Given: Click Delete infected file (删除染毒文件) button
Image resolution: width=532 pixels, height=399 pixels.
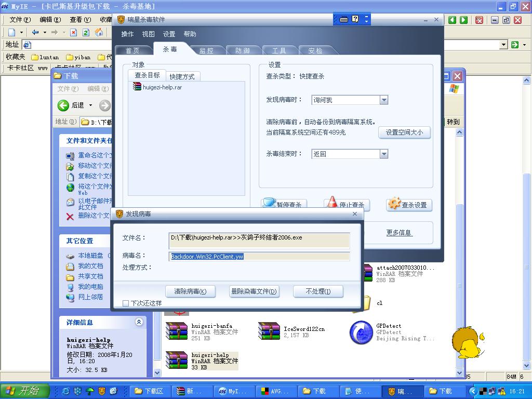Looking at the screenshot, I should 254,291.
